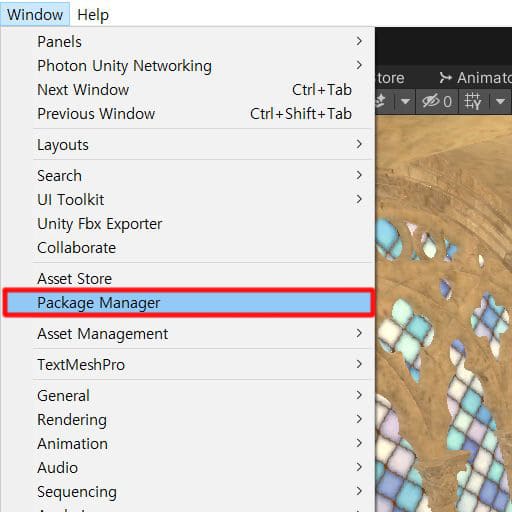Open the General submenu
Viewport: 512px width, 512px height.
tap(187, 396)
